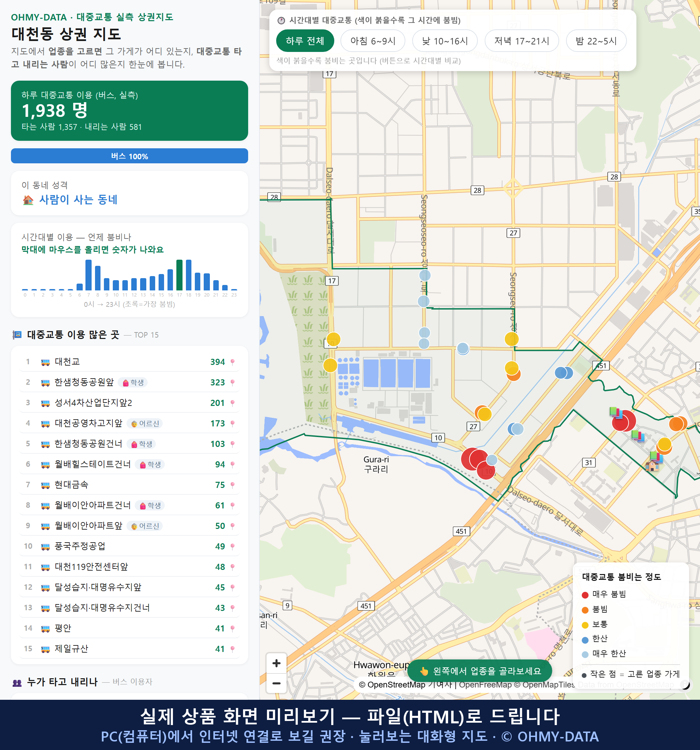Viewport: 700px width, 750px height.
Task: Click the pin icon on 달성습지·대명유수지앞 row
Action: click(x=232, y=587)
